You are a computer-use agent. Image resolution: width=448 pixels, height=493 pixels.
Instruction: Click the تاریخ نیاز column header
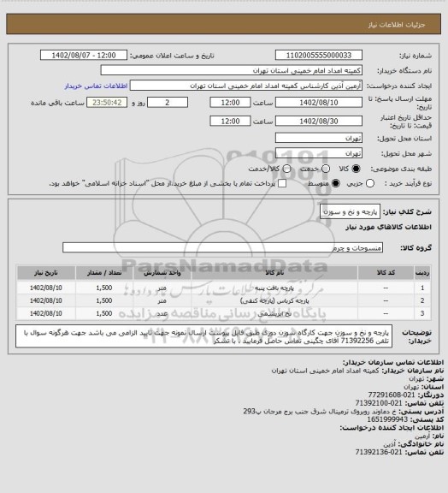(x=46, y=272)
